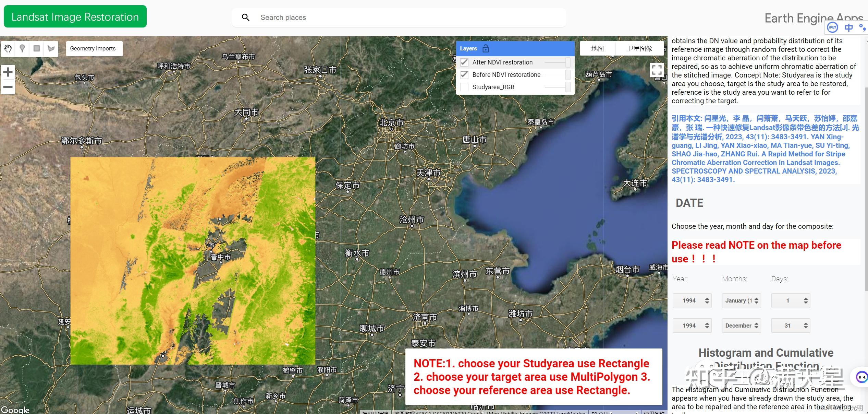The height and width of the screenshot is (414, 868).
Task: Select the polygon drawing tool
Action: pyautogui.click(x=51, y=49)
